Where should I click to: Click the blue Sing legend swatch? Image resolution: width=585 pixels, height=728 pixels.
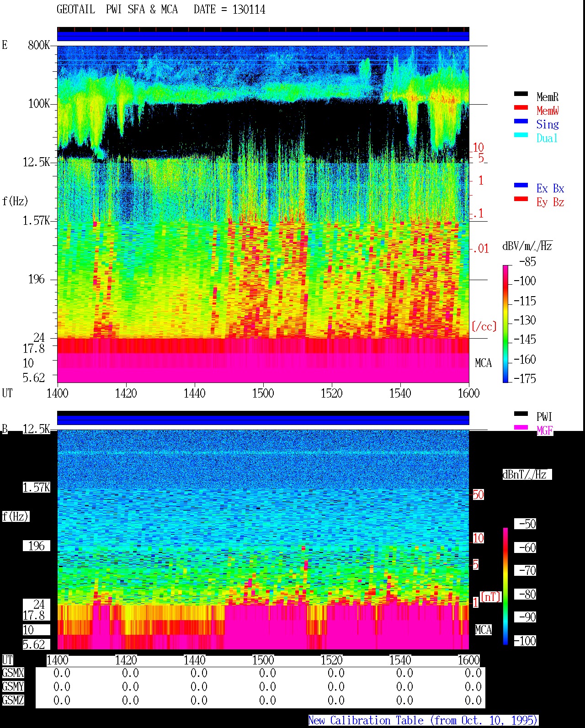(x=521, y=121)
